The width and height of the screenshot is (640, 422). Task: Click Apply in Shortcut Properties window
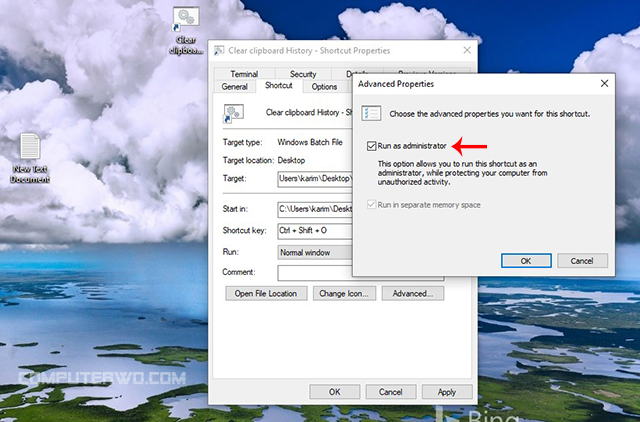[447, 392]
